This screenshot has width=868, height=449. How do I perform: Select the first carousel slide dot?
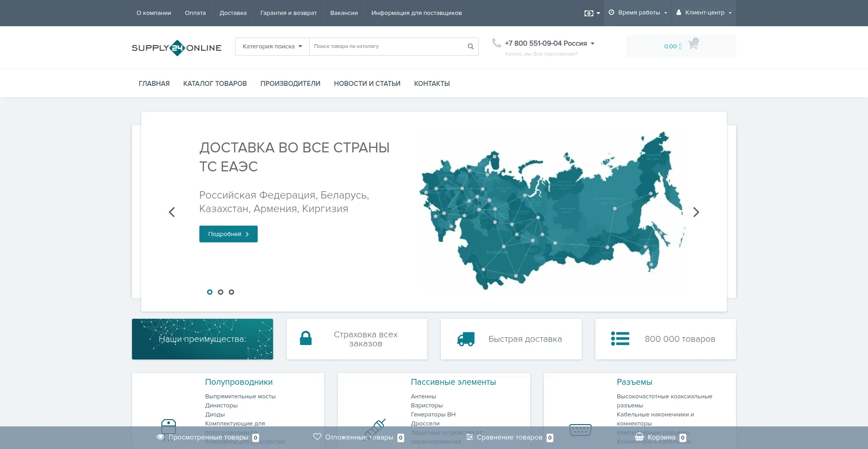point(210,292)
